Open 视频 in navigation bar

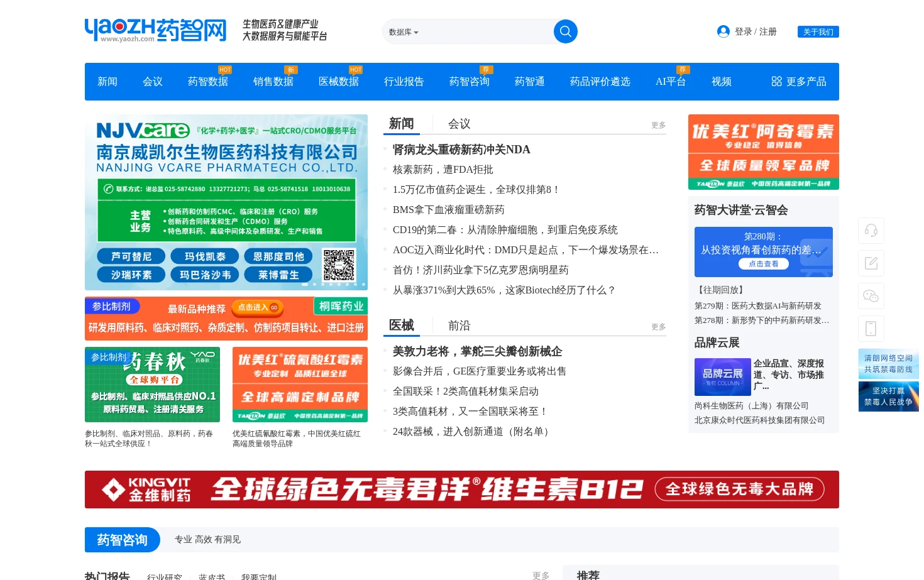(x=722, y=82)
